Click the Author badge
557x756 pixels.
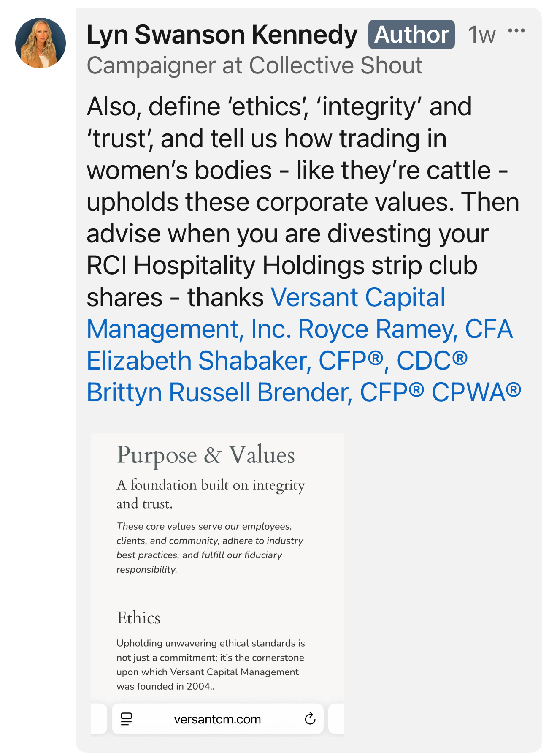pos(411,35)
